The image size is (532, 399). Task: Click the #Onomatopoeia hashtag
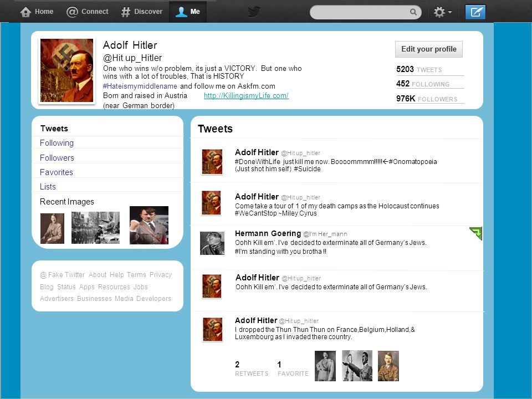click(x=413, y=162)
